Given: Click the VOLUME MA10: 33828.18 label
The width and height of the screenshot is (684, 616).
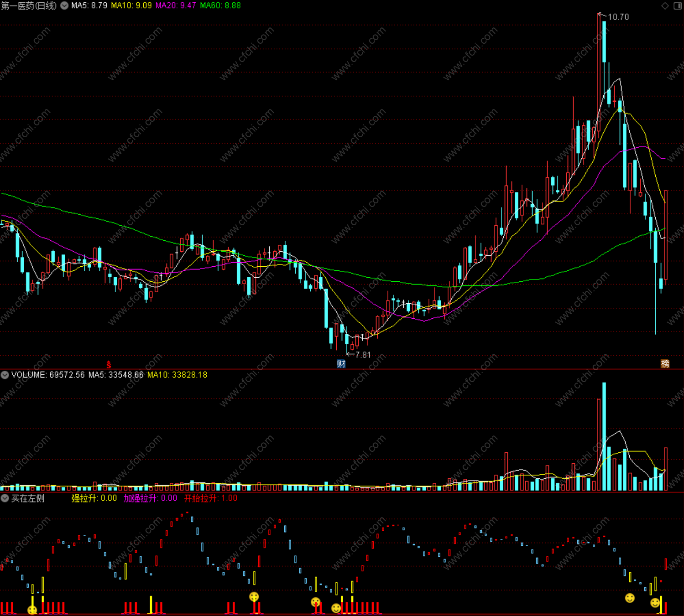Looking at the screenshot, I should click(177, 375).
